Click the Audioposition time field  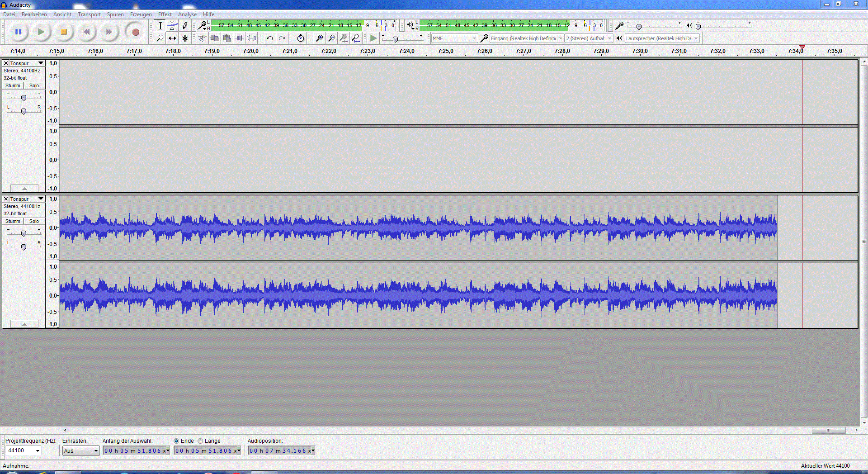pos(281,451)
